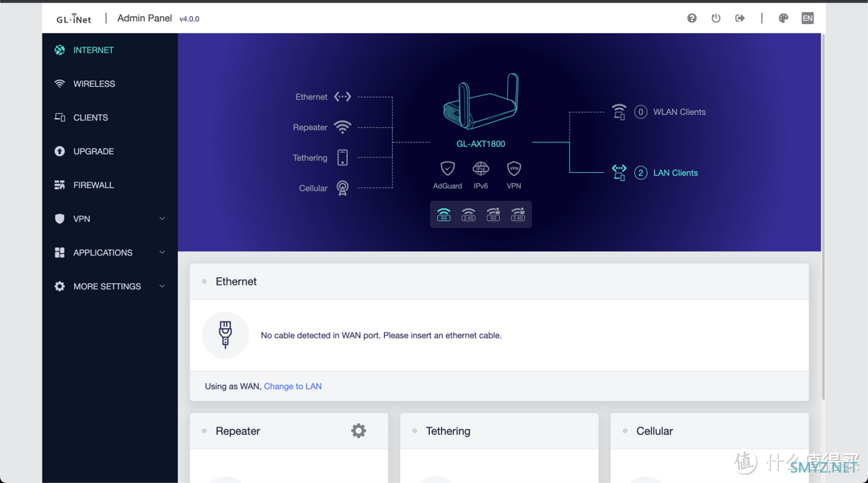Screen dimensions: 868x483
Task: Expand the VPN sidebar chevron
Action: (162, 219)
